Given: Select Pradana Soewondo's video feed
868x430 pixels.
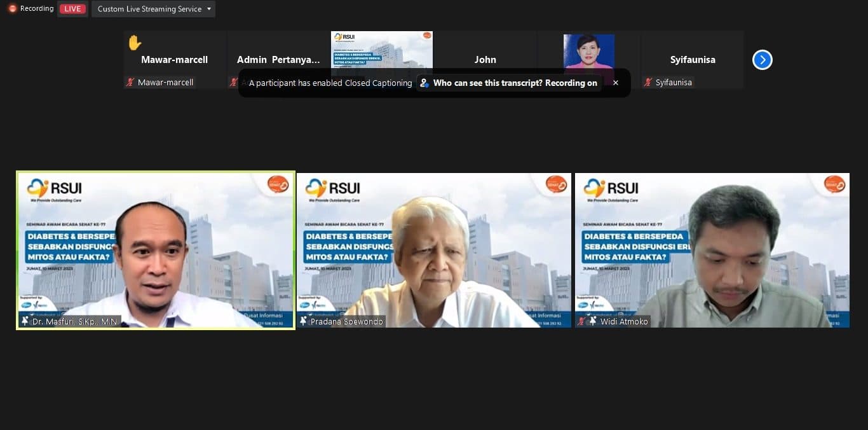Looking at the screenshot, I should [434, 250].
